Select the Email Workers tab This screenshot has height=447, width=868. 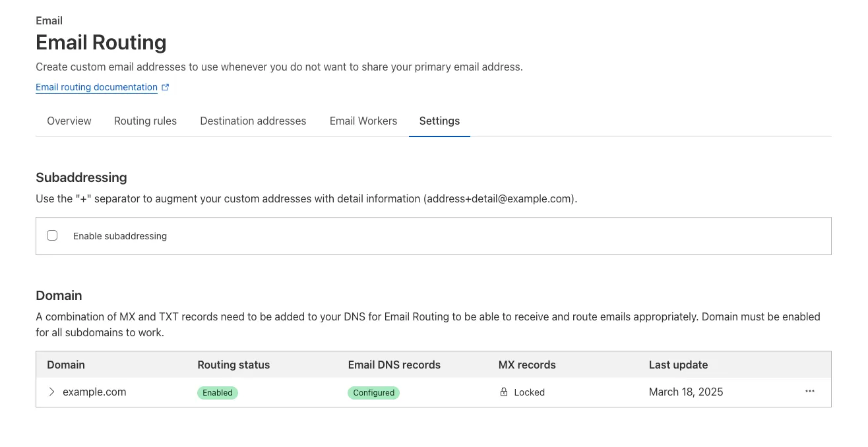click(363, 121)
